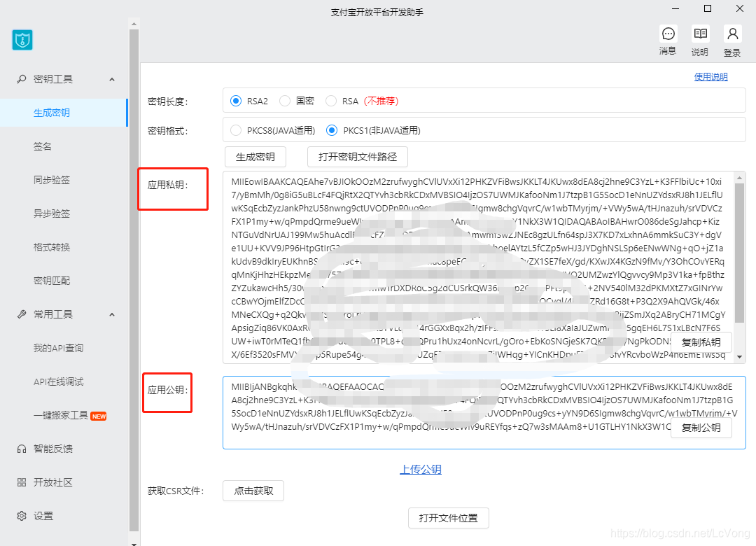Collapse the 密钥工具 section chevron

(x=112, y=79)
